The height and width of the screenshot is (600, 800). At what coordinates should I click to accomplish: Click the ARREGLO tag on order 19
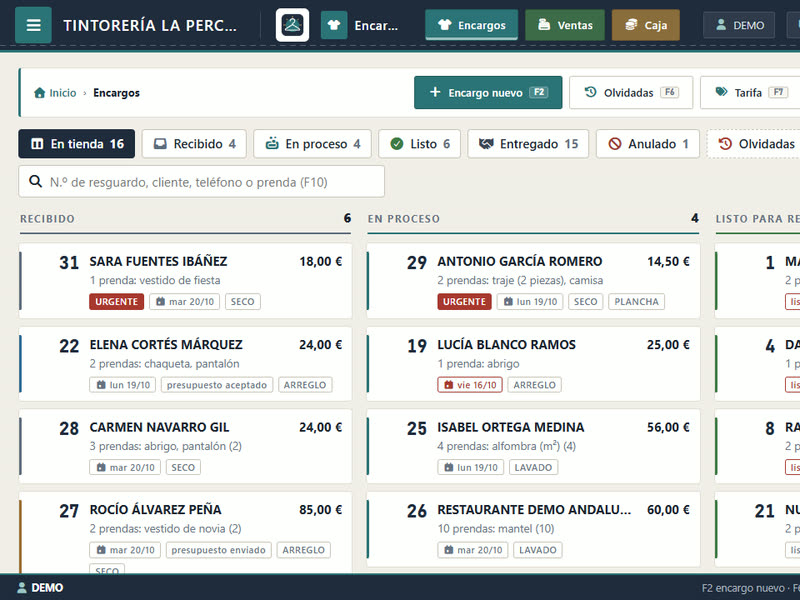(534, 385)
